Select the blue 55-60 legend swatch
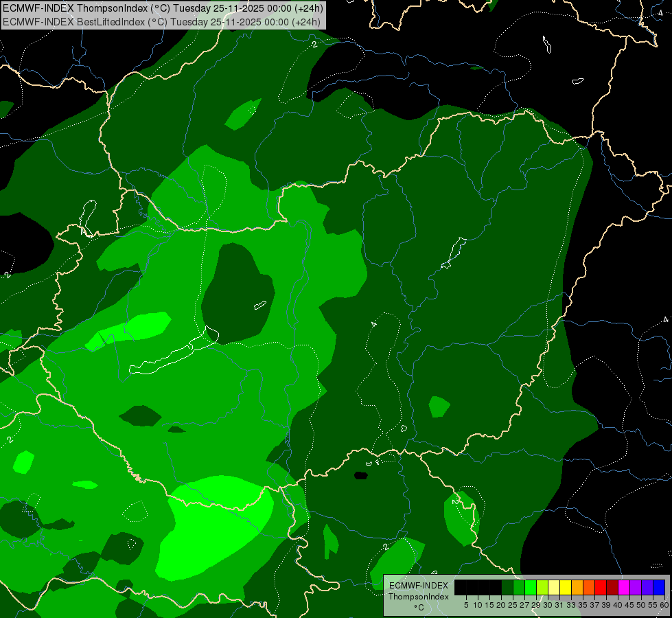Screen dimensions: 672x618 tap(659, 587)
